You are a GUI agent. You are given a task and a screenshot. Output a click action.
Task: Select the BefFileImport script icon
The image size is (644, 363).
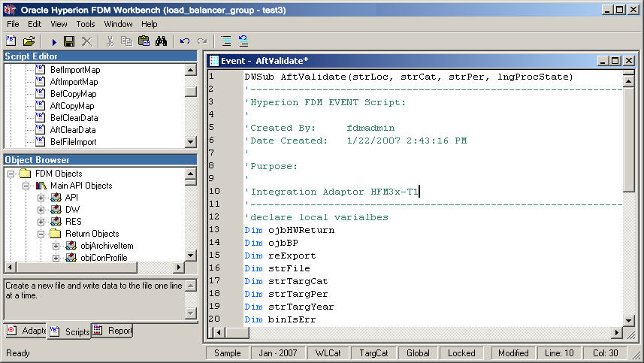[40, 141]
